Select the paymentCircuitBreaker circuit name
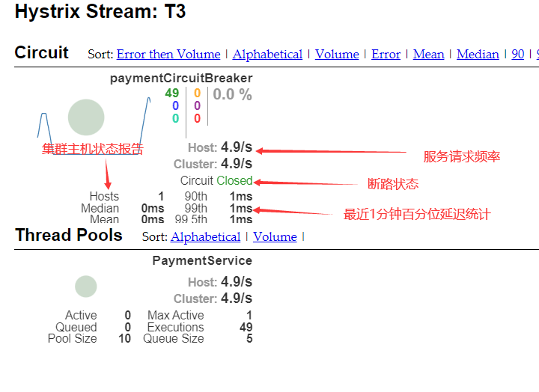Image resolution: width=539 pixels, height=392 pixels. click(181, 79)
